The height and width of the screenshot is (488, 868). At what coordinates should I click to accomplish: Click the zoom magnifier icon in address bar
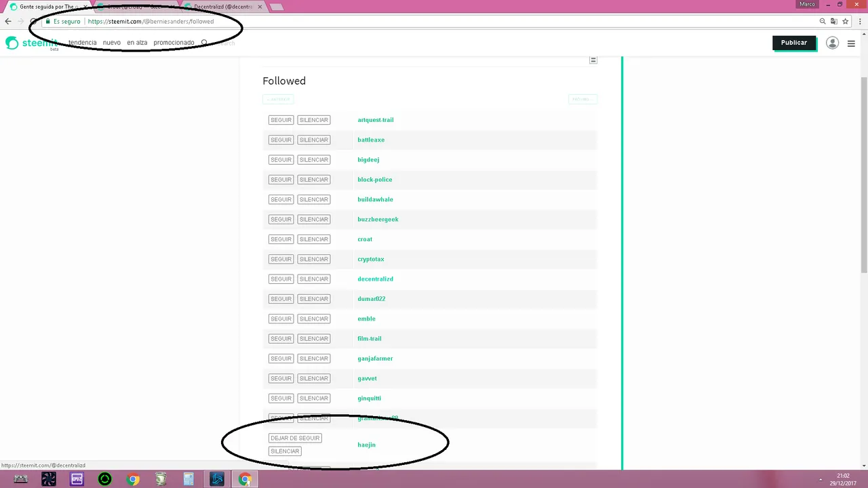(x=823, y=22)
